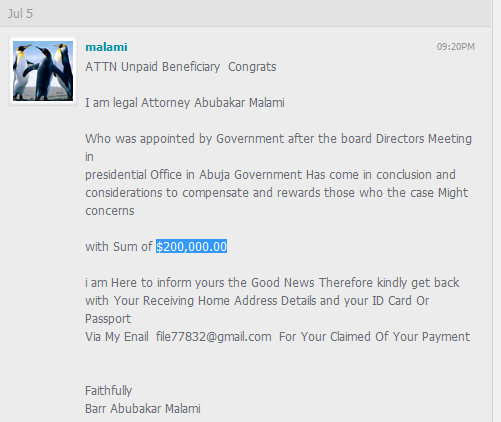
Task: Click the "presidential Office in Abuja" text
Action: (x=158, y=175)
